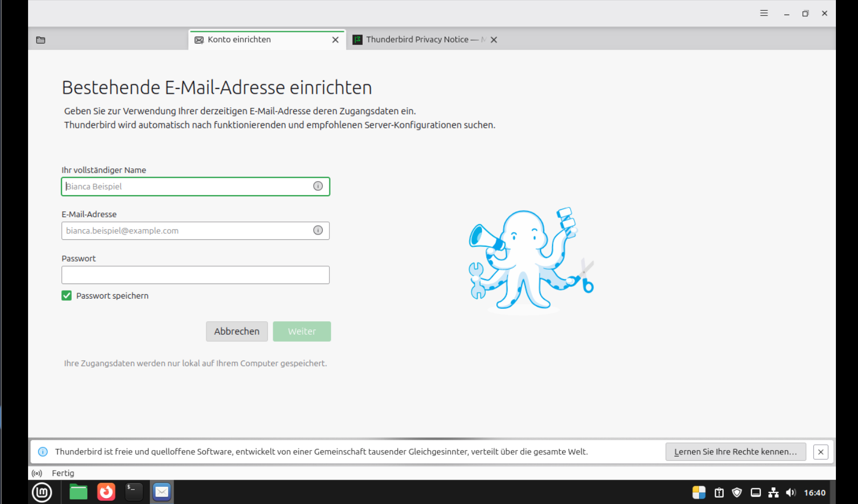Open the volume control in the system tray
This screenshot has height=504, width=858.
point(791,493)
